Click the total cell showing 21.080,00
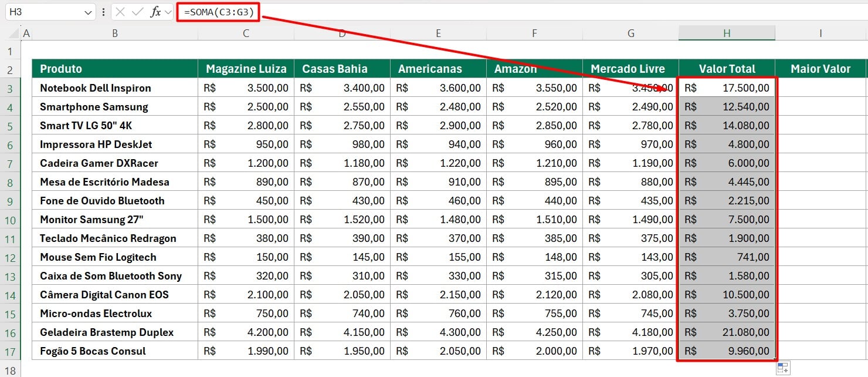 tap(727, 332)
